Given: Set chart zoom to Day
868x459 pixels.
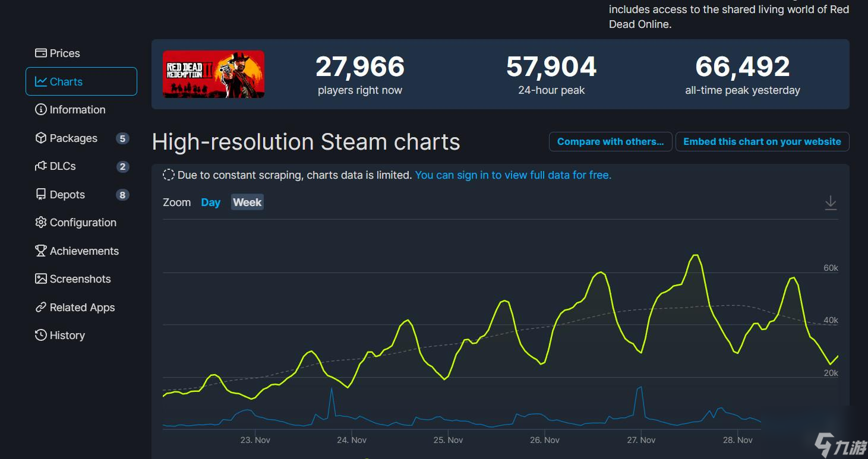Looking at the screenshot, I should point(210,202).
